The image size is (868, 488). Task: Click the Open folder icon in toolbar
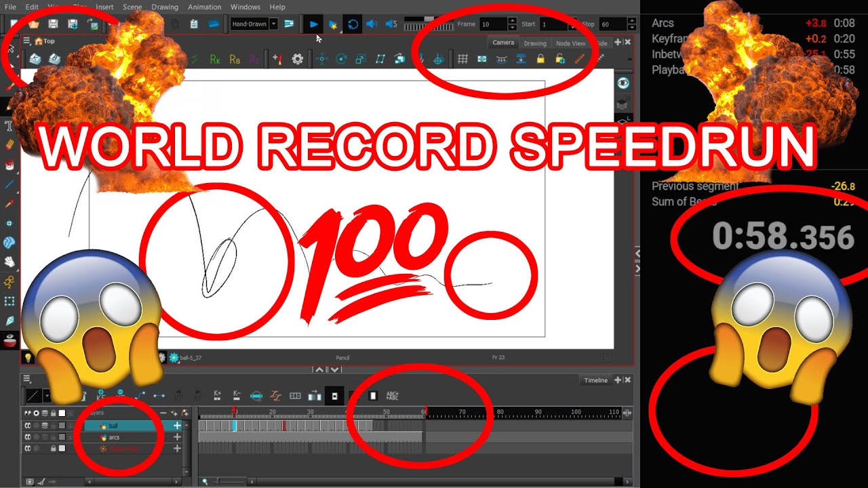pyautogui.click(x=33, y=24)
